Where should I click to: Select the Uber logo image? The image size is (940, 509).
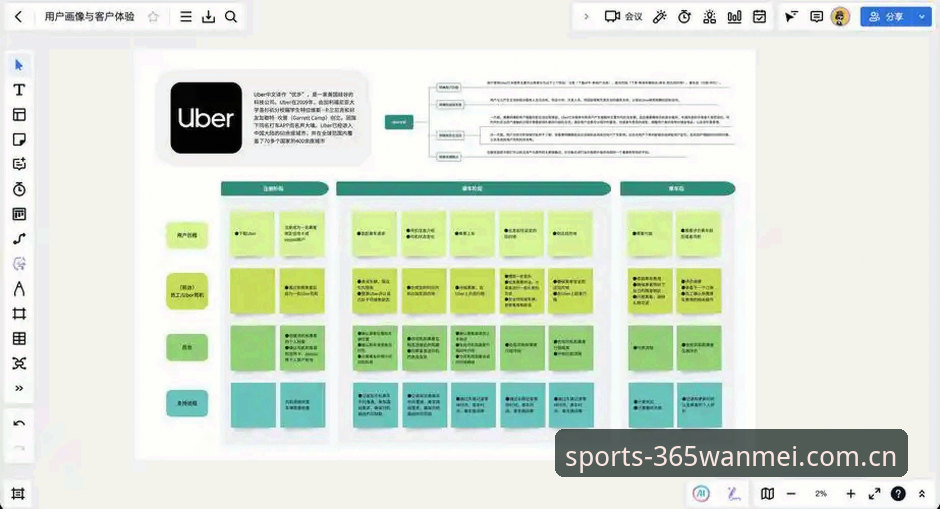206,118
